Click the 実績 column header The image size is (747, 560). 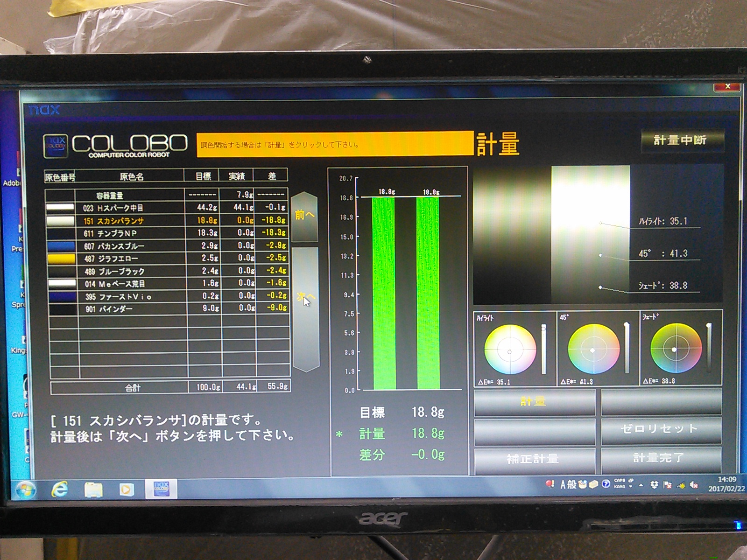point(237,176)
